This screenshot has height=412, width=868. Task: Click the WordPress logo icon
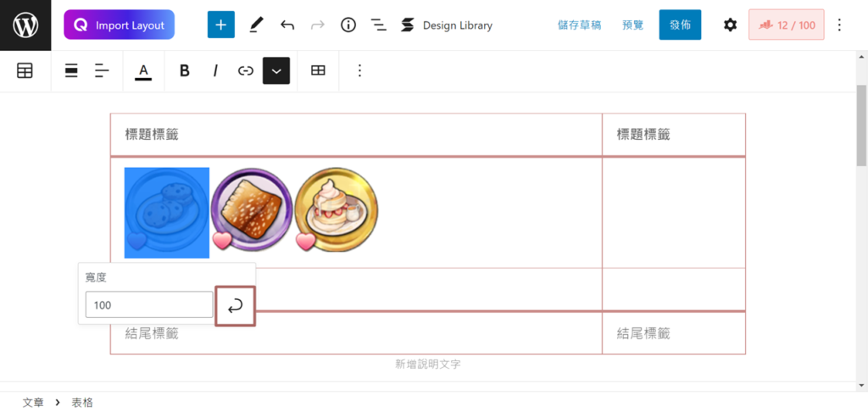[25, 25]
